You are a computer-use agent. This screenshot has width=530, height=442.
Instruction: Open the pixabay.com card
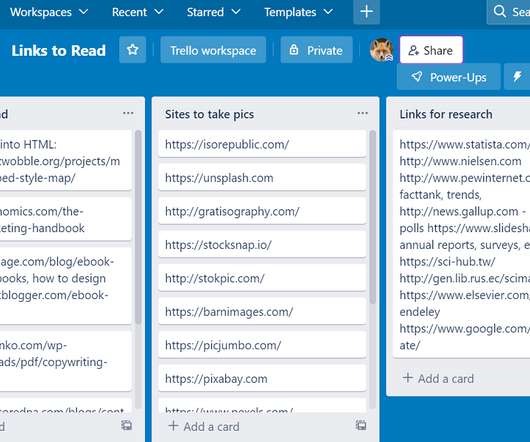pos(262,378)
